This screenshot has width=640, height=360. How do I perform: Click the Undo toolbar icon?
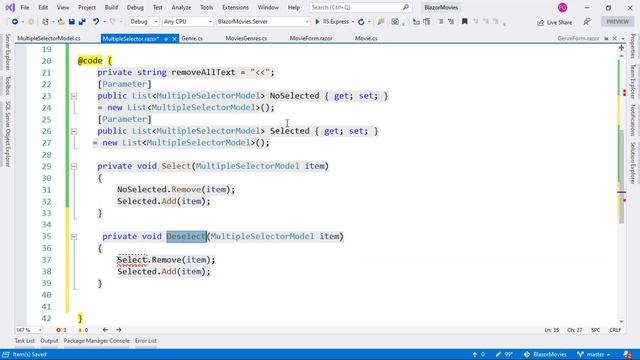(x=96, y=22)
